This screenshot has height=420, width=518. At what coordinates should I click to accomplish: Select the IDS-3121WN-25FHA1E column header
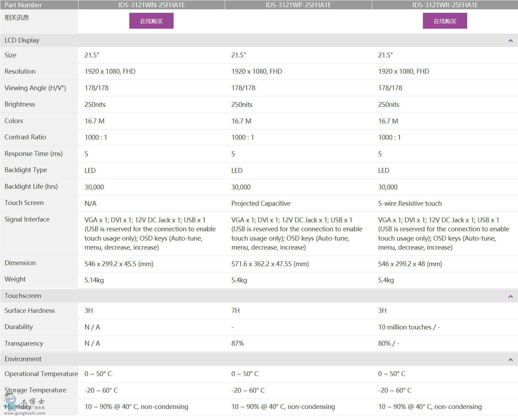point(151,5)
